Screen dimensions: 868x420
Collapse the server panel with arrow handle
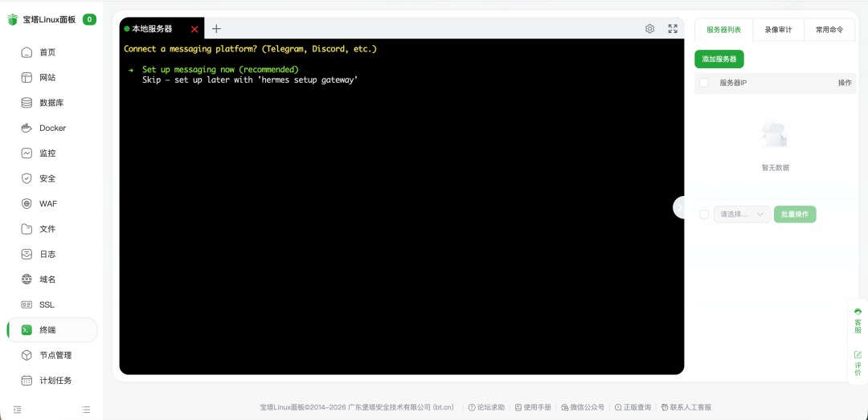click(680, 207)
